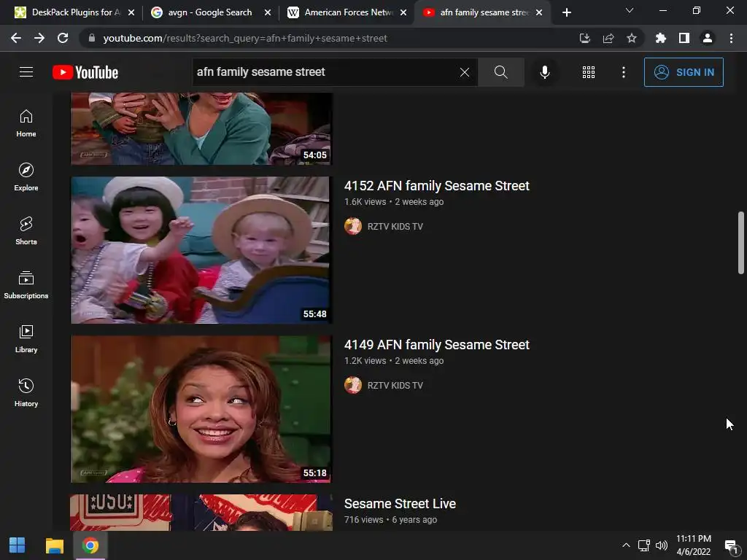Bookmark this page with star
747x560 pixels.
point(632,38)
